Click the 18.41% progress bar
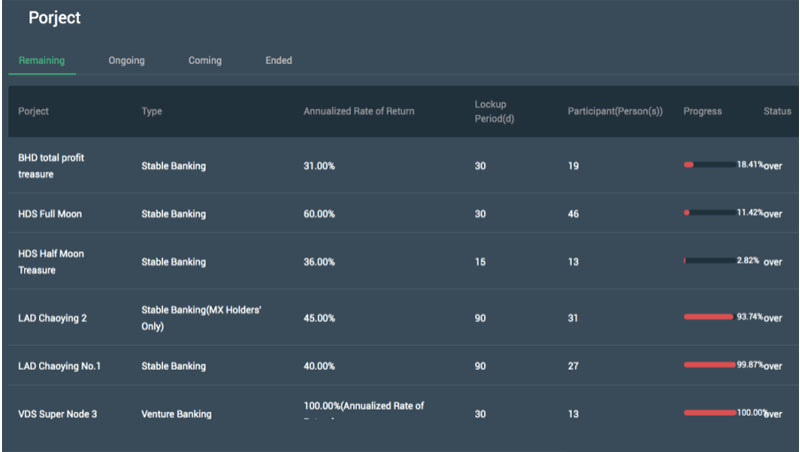 click(x=710, y=164)
